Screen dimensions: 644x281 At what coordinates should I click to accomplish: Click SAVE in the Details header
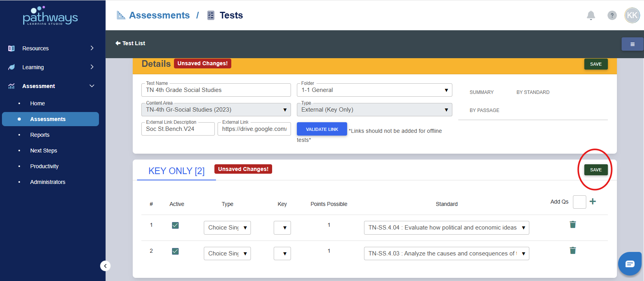pyautogui.click(x=596, y=64)
